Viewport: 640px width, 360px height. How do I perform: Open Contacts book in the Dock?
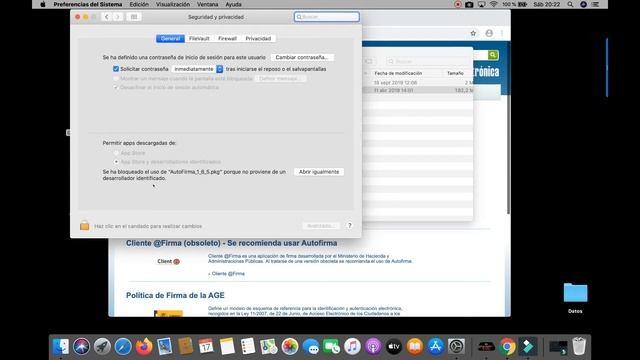pos(185,347)
